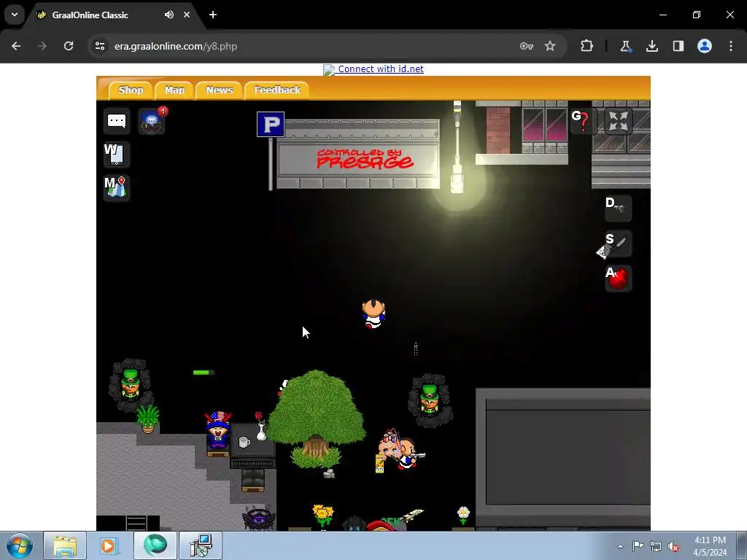Reload the current page
The image size is (747, 560).
point(69,46)
